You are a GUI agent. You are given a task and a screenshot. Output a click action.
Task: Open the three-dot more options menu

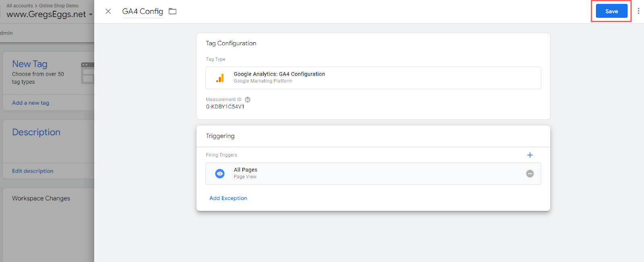tap(638, 11)
